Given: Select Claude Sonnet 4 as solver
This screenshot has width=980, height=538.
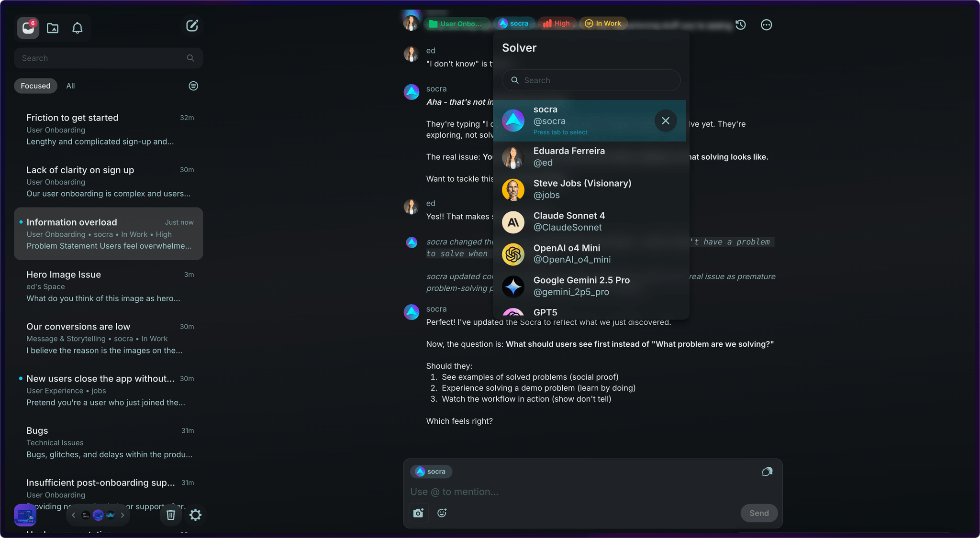Looking at the screenshot, I should click(x=569, y=222).
